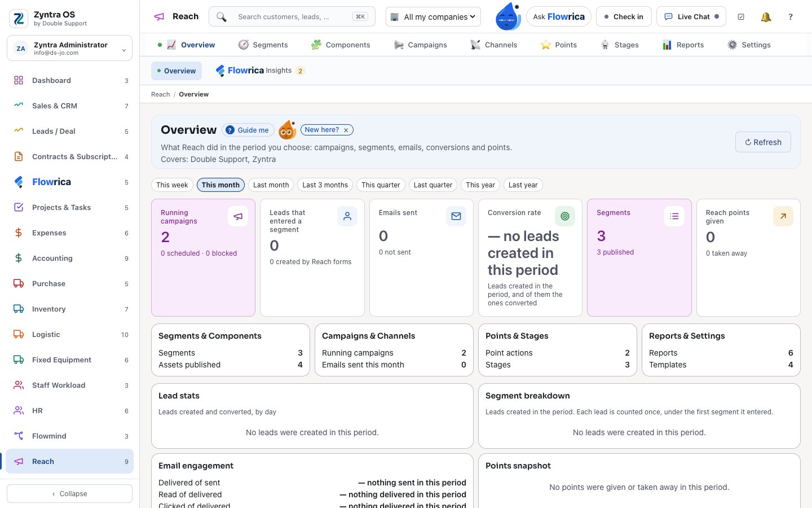This screenshot has height=508, width=812.
Task: Open Logistic in the sidebar
Action: click(70, 335)
